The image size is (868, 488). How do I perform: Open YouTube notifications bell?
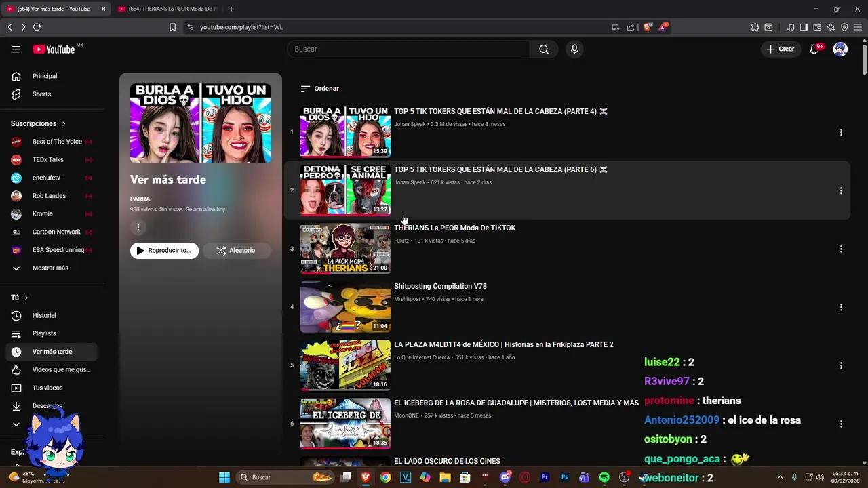click(814, 49)
